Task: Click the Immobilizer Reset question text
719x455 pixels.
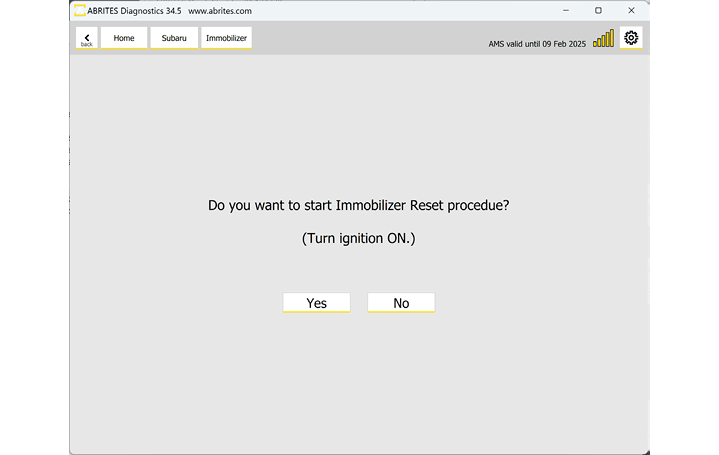Action: 358,205
